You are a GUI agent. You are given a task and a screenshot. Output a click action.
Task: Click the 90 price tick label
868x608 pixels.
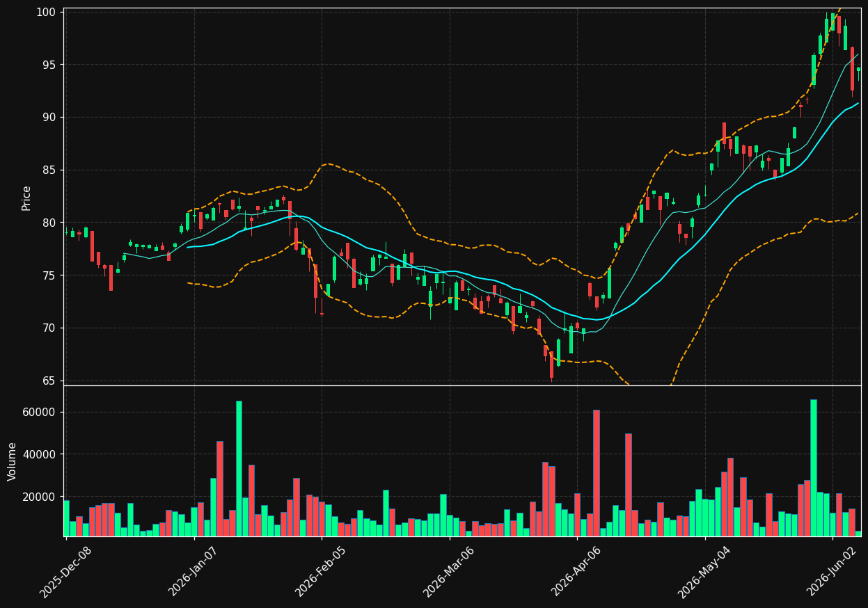coord(49,118)
